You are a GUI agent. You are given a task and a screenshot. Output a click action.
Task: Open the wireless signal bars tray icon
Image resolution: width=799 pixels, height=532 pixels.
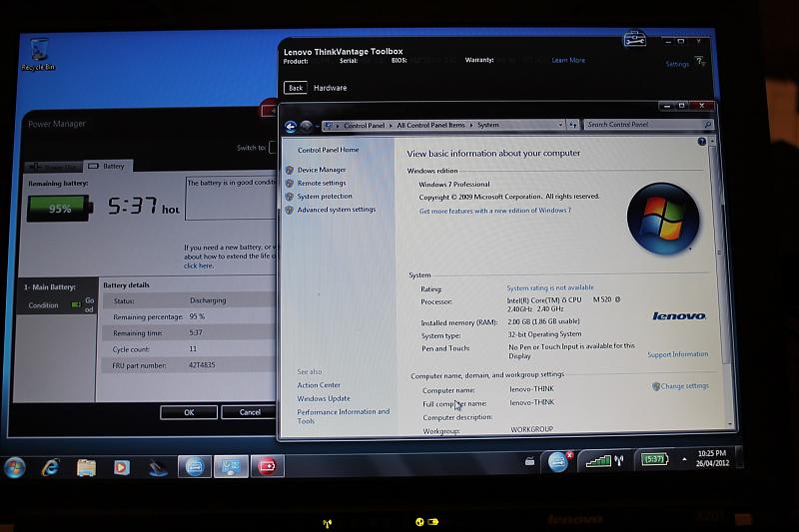click(x=598, y=461)
